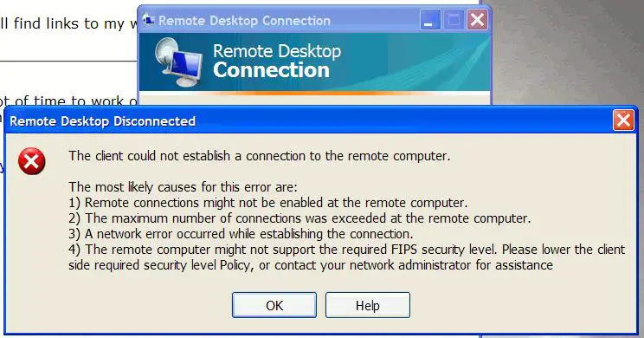Close the Remote Desktop Disconnected dialog
Image resolution: width=644 pixels, height=338 pixels.
(x=623, y=120)
